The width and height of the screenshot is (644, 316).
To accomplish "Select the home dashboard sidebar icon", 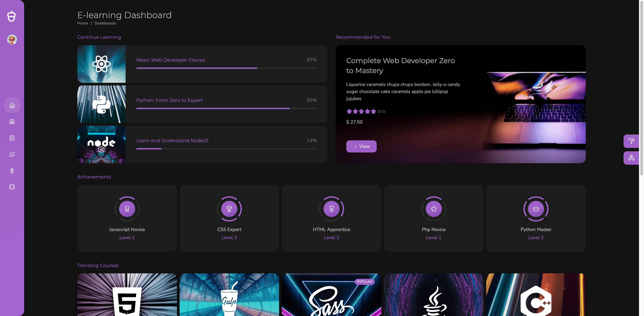I will (12, 105).
